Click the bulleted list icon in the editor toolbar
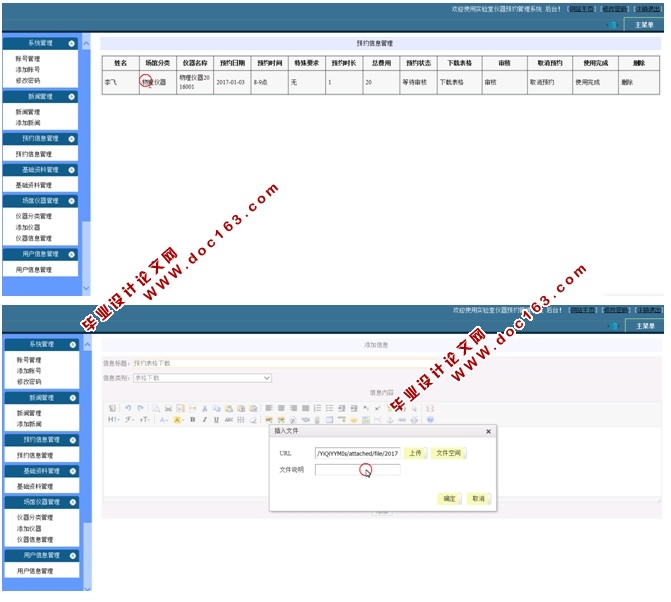This screenshot has width=671, height=602. click(x=330, y=408)
